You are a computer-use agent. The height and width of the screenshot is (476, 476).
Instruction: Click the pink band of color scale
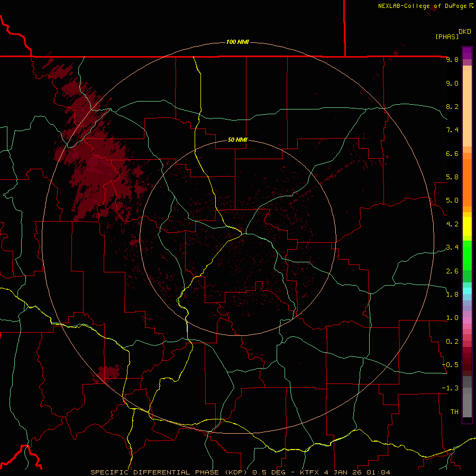(x=467, y=321)
